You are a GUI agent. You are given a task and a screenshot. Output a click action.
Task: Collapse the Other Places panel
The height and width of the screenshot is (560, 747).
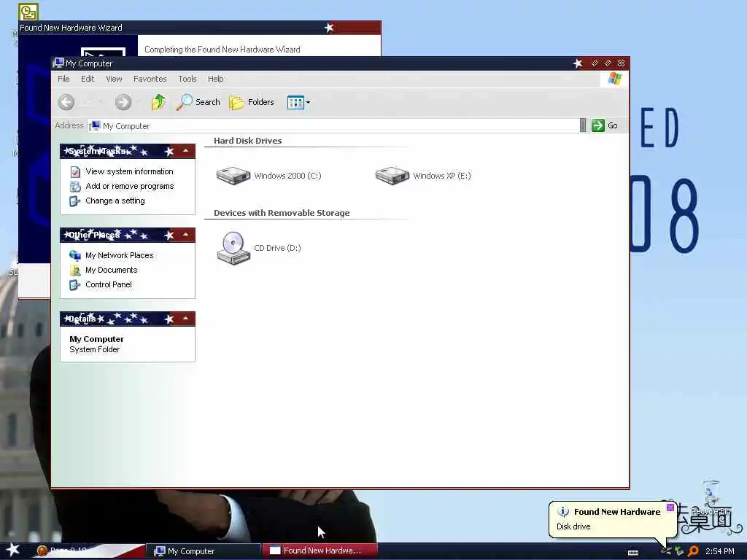tap(186, 235)
